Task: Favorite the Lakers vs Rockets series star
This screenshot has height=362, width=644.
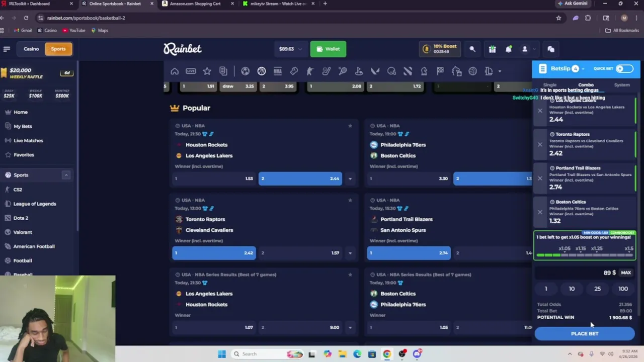Action: click(350, 275)
